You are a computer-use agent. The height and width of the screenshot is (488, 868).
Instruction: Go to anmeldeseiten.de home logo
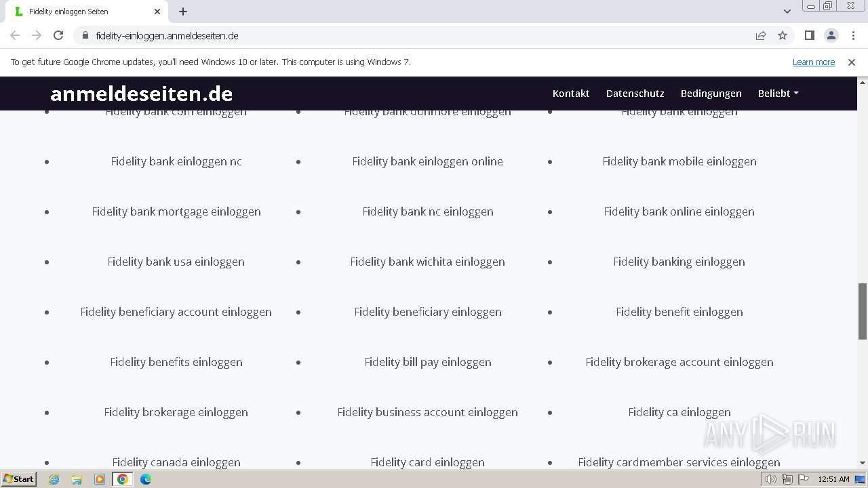click(x=141, y=94)
